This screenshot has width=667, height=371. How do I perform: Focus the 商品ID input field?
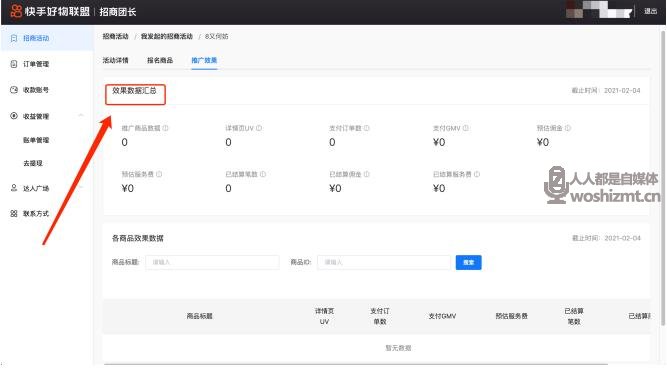pyautogui.click(x=384, y=263)
